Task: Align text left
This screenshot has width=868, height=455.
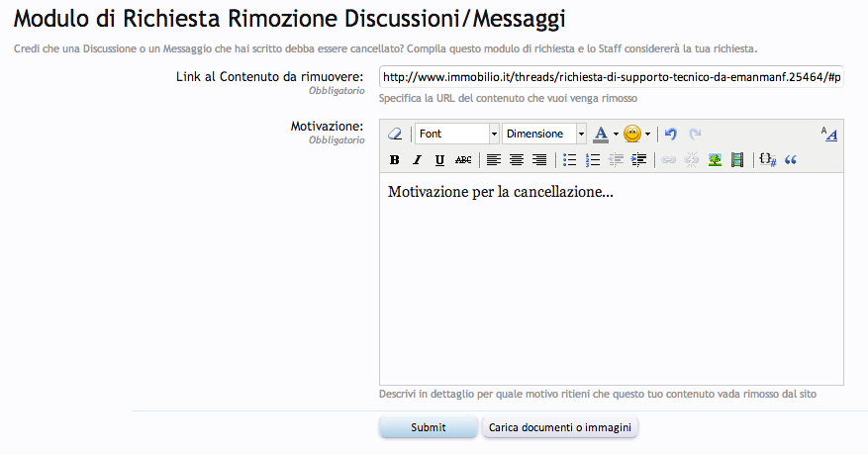Action: click(493, 160)
